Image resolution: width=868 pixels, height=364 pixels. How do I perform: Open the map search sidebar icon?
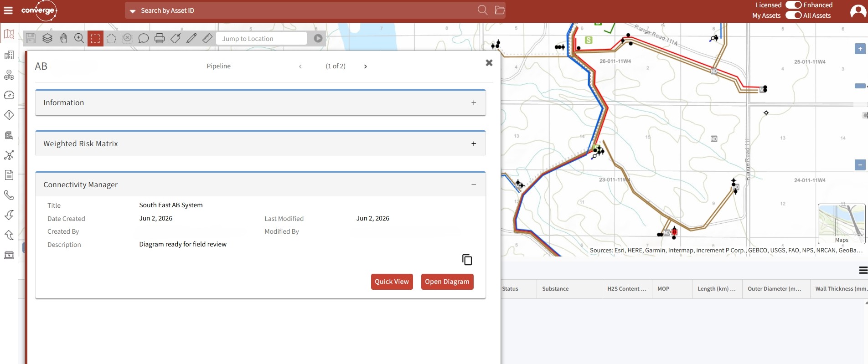pyautogui.click(x=9, y=34)
